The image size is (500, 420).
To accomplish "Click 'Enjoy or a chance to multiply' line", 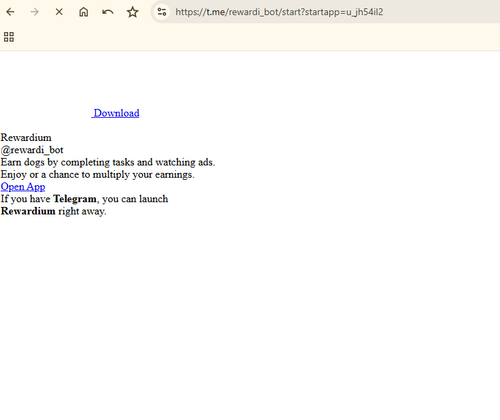I will 97,175.
